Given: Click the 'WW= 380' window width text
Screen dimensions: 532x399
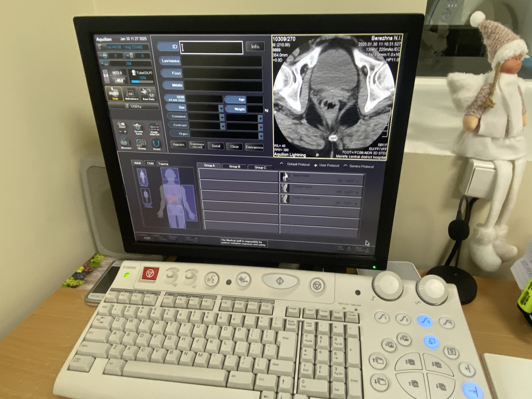Looking at the screenshot, I should pos(282,150).
